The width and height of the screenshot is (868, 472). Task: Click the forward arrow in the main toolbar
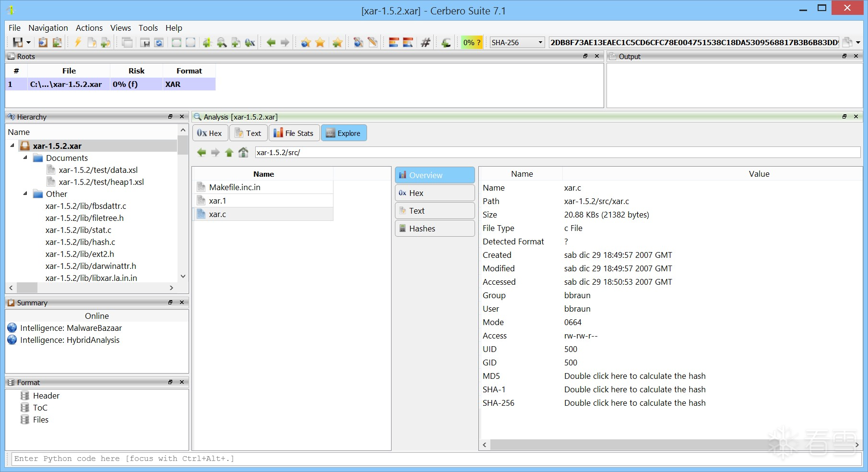[285, 43]
